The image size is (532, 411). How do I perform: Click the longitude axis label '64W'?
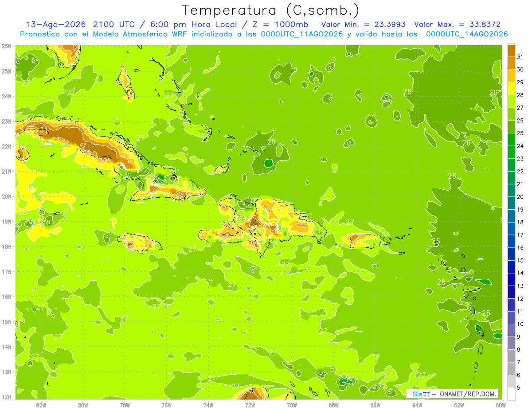417,405
